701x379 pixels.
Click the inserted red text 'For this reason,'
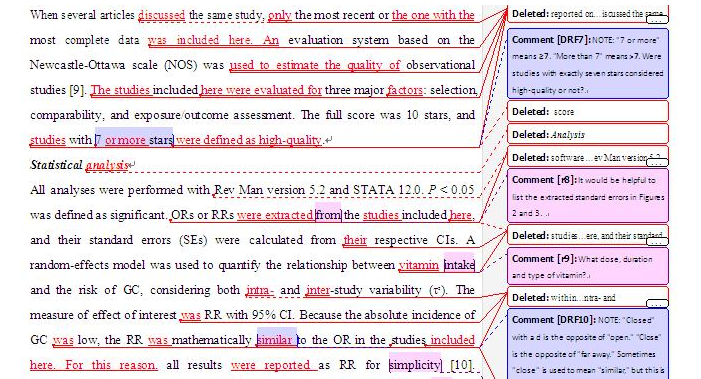coord(111,365)
